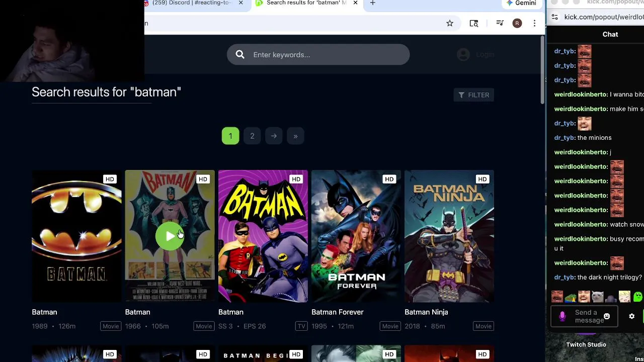Image resolution: width=644 pixels, height=362 pixels.
Task: Open the Batman Ninja poster
Action: pos(449,236)
